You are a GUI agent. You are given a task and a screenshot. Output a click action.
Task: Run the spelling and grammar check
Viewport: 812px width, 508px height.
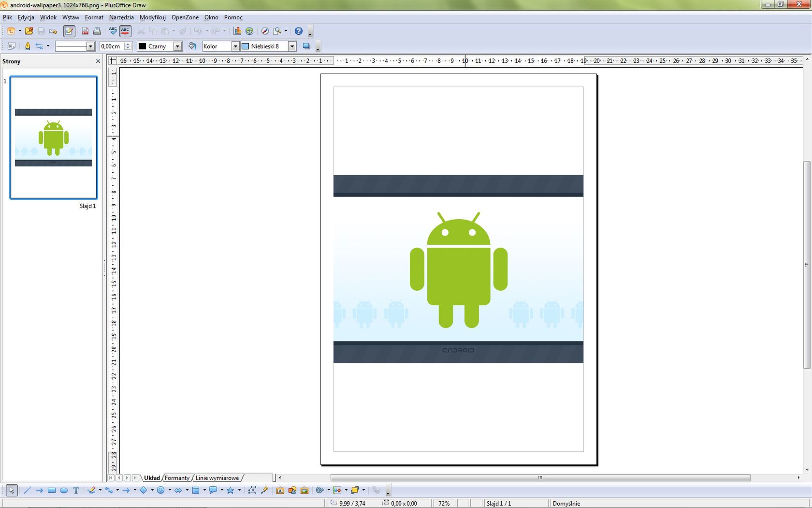pyautogui.click(x=113, y=31)
